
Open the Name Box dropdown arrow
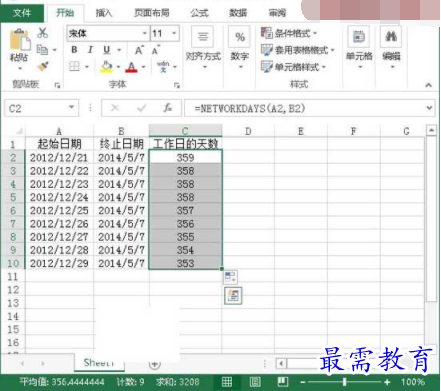(71, 107)
